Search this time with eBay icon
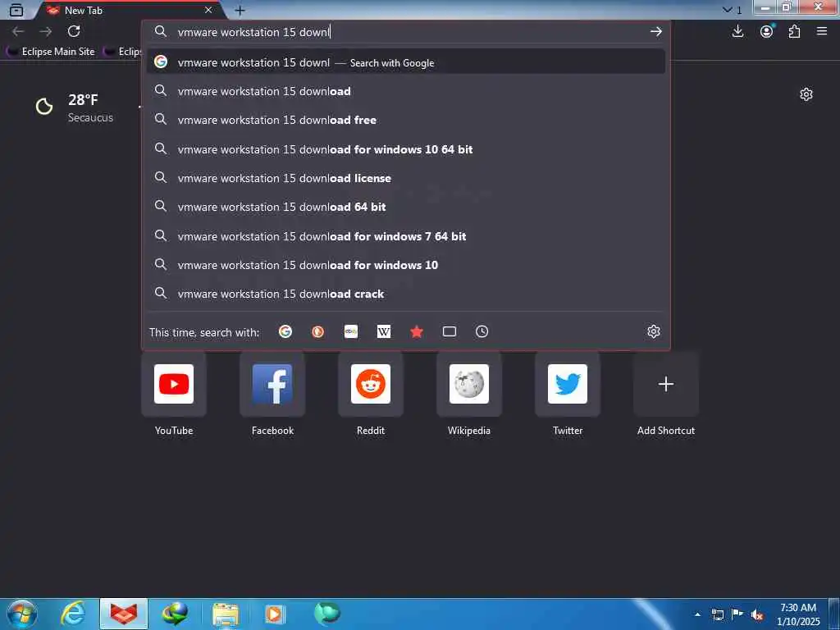The image size is (840, 630). [x=351, y=331]
